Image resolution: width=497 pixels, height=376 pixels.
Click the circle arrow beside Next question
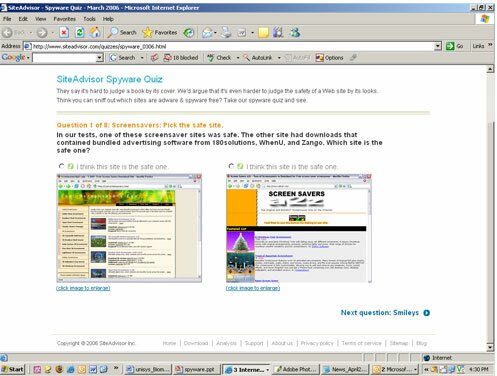(426, 313)
